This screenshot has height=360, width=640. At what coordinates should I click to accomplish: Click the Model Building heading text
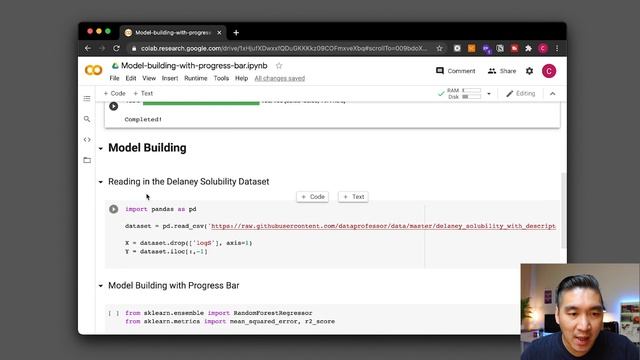click(147, 148)
